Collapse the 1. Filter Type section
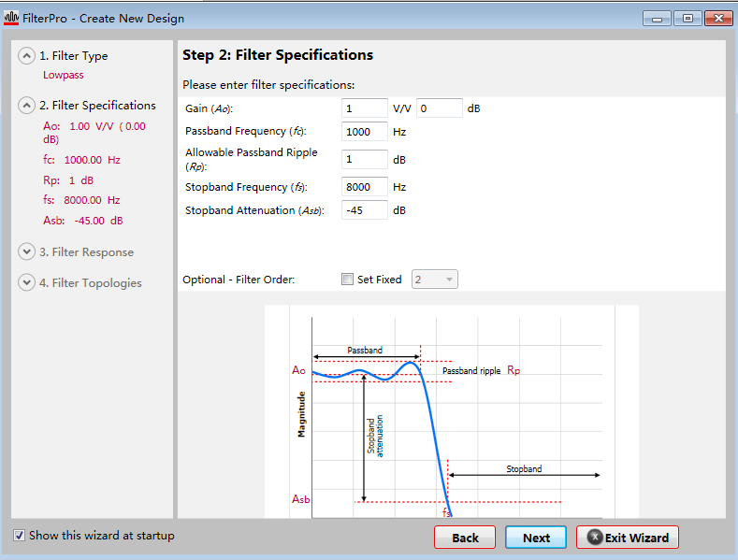The width and height of the screenshot is (738, 560). [26, 56]
